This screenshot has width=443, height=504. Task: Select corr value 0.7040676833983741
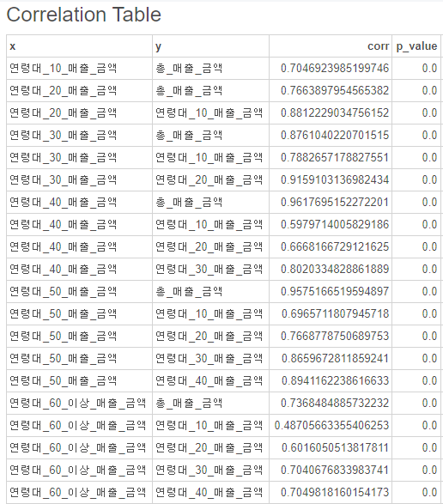(x=335, y=471)
